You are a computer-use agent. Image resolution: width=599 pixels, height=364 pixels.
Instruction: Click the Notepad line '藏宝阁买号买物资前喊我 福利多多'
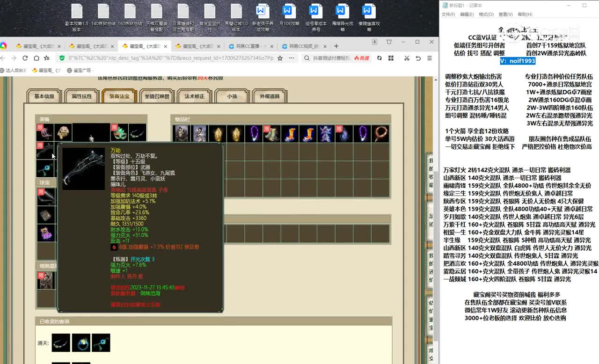pyautogui.click(x=517, y=295)
